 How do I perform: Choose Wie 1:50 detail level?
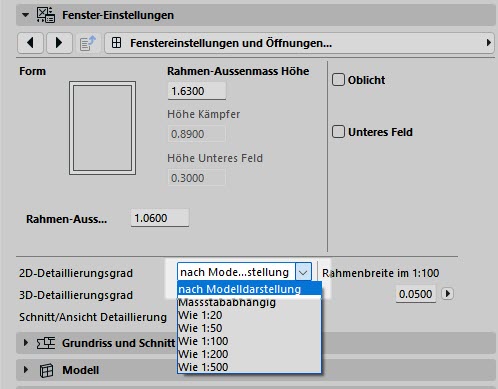coord(249,328)
